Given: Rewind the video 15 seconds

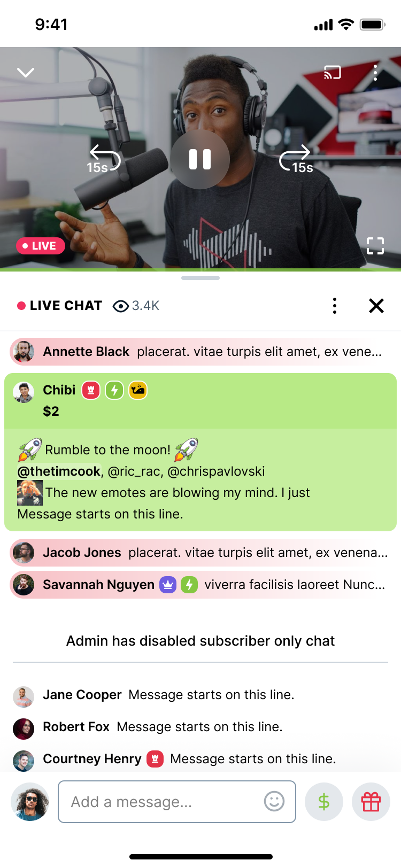Looking at the screenshot, I should pyautogui.click(x=104, y=159).
